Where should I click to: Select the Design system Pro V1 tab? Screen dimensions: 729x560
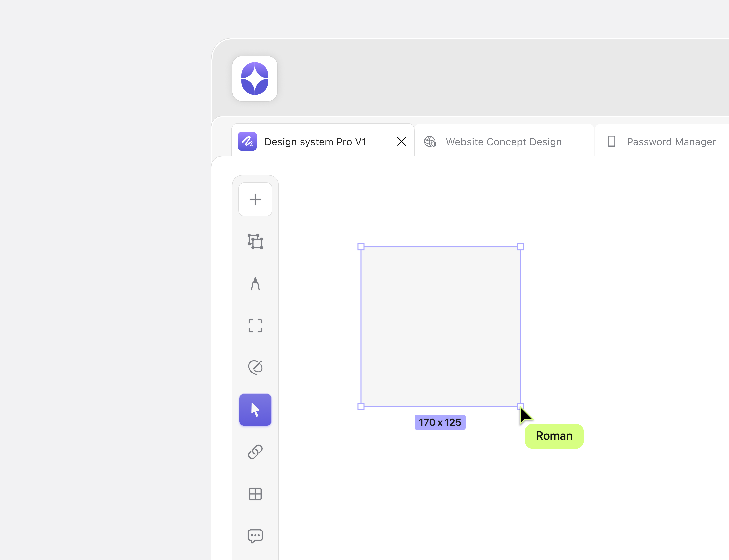click(x=315, y=141)
